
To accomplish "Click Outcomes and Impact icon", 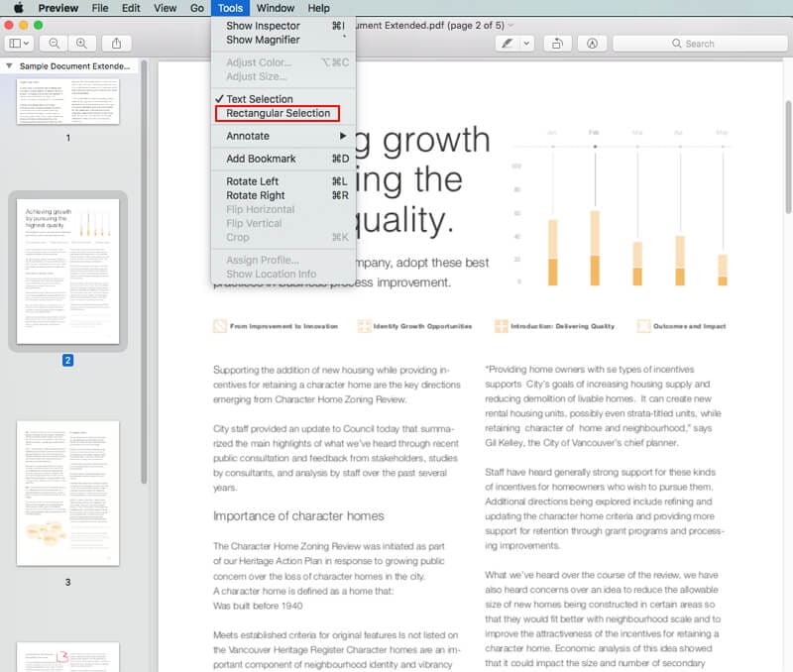I will [643, 326].
